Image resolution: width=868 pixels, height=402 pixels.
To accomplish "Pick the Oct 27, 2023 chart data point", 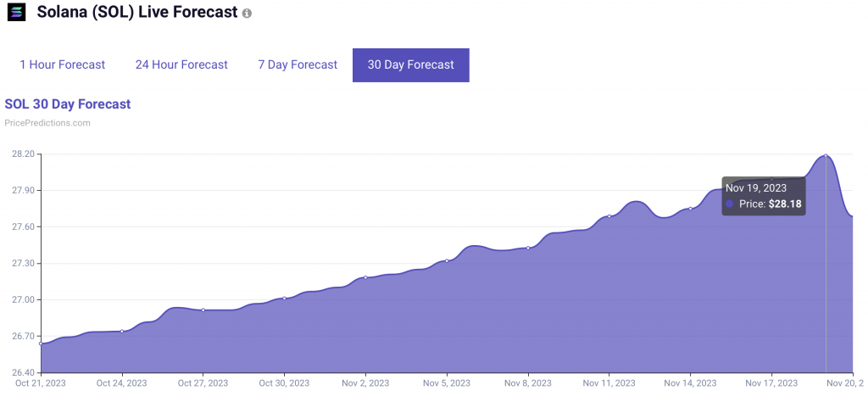I will (203, 310).
